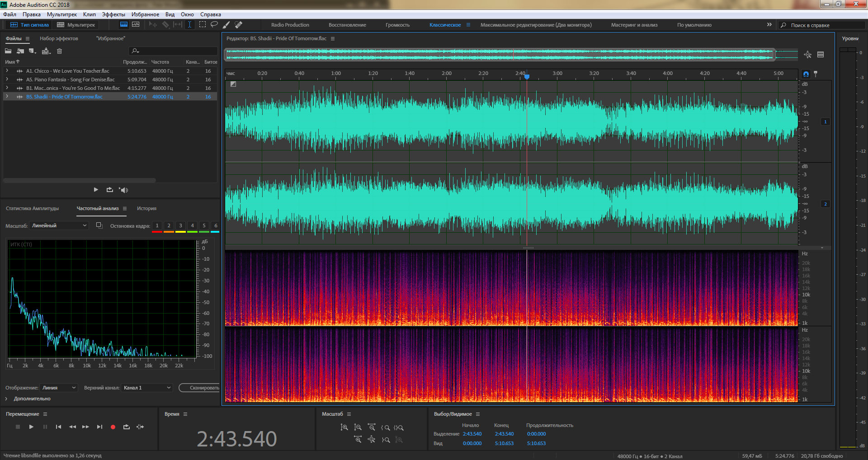Click the Files panel search field
This screenshot has width=868, height=460.
click(x=173, y=51)
